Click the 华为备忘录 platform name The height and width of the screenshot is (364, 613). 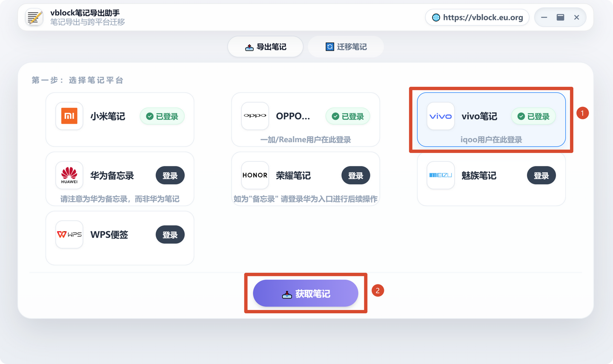(x=112, y=175)
